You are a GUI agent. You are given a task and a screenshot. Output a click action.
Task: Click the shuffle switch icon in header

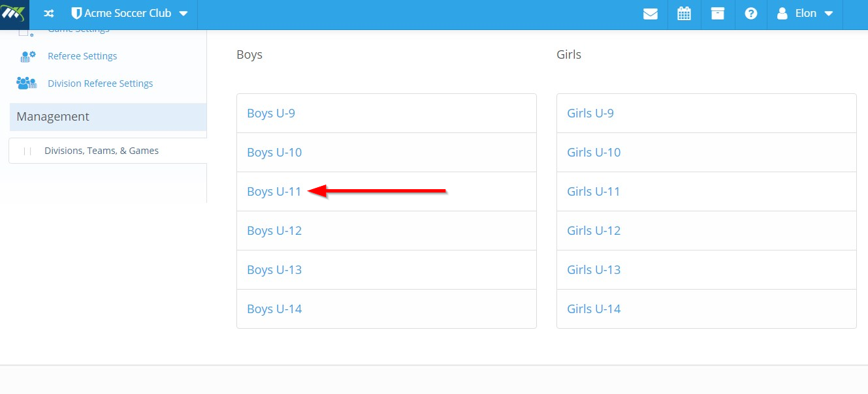click(49, 14)
